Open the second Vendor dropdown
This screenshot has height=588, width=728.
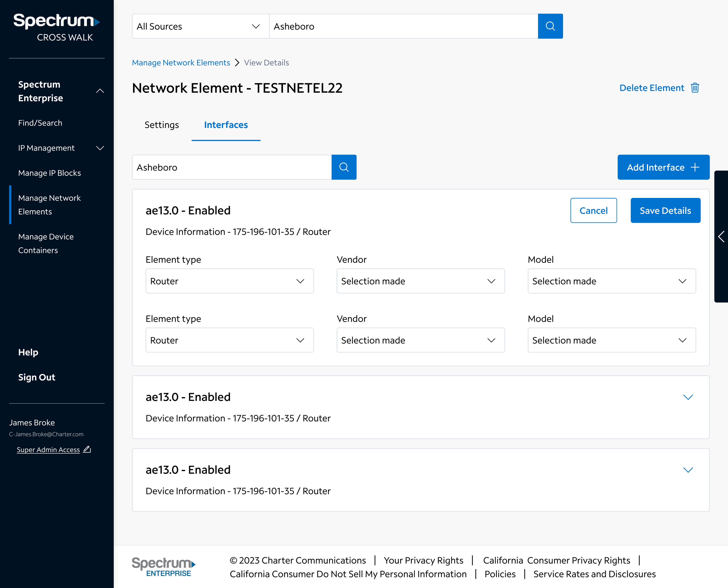[421, 340]
